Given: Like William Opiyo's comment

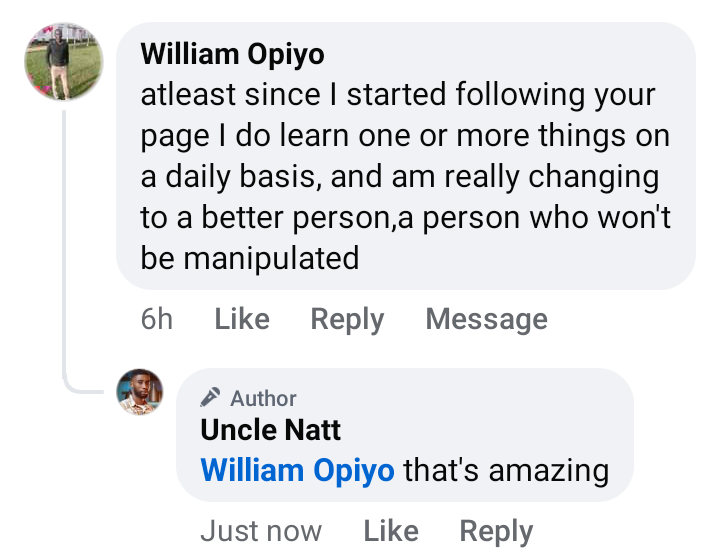Looking at the screenshot, I should pos(242,319).
